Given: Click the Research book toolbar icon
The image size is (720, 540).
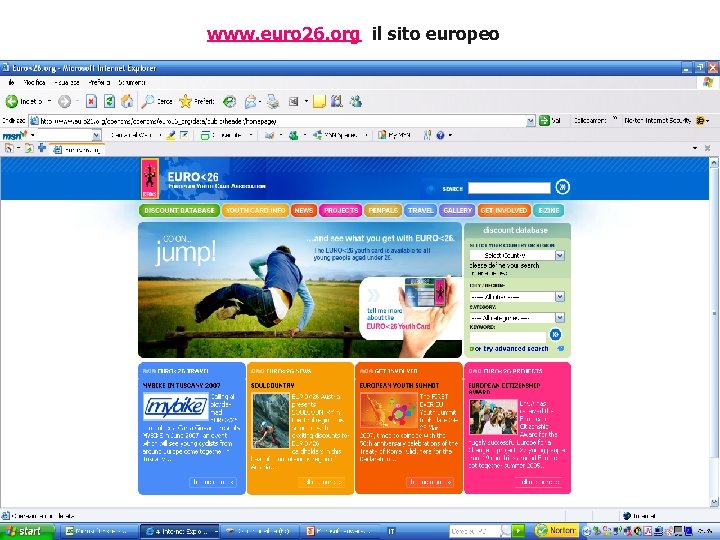Looking at the screenshot, I should coord(337,101).
